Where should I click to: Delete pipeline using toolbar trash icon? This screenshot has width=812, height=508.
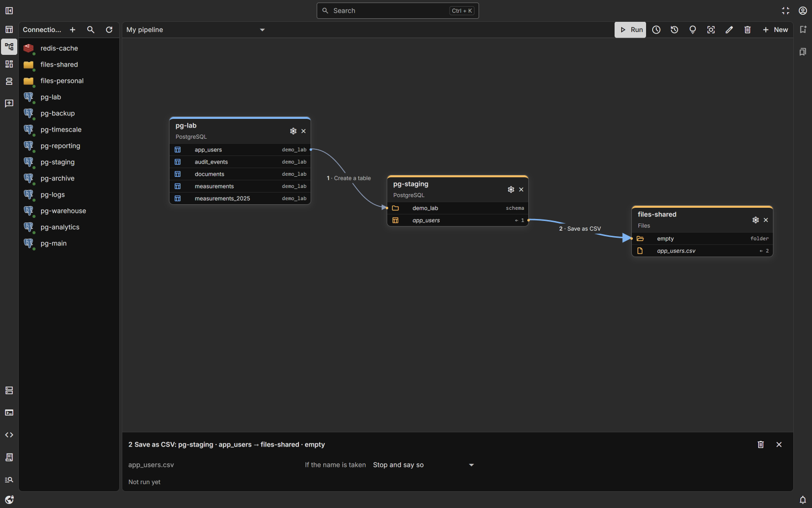point(748,30)
